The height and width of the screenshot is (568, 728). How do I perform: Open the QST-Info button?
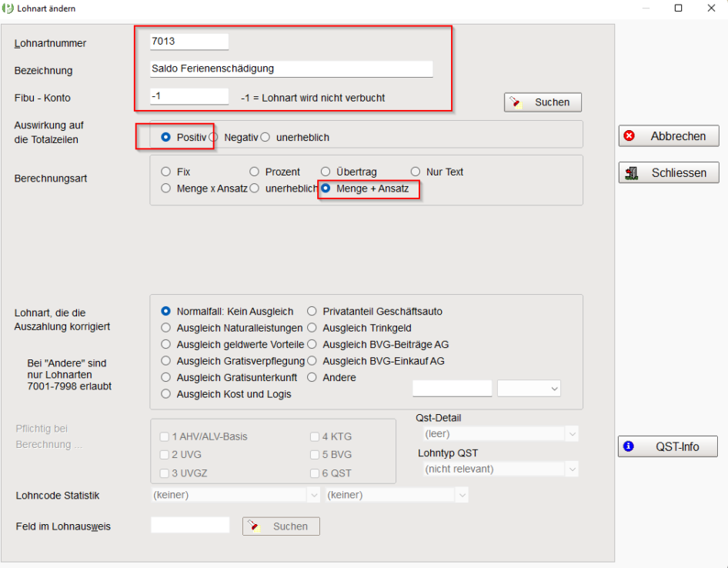click(x=667, y=446)
